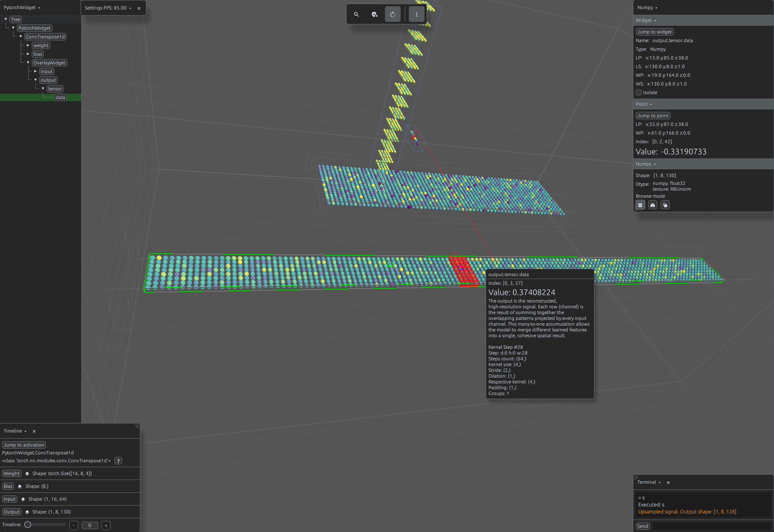Collapse the tensor tree node arrow
The image size is (774, 532).
coord(43,89)
